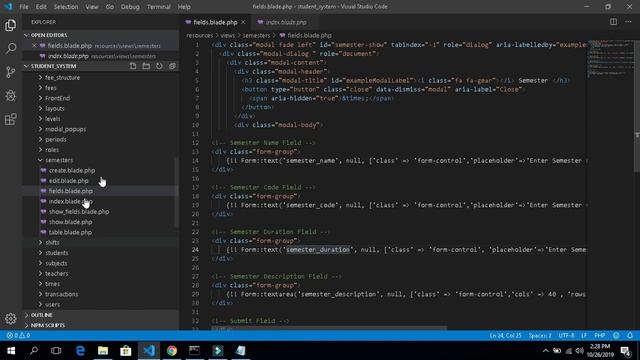
Task: Open File Explorer from taskbar
Action: tap(103, 351)
